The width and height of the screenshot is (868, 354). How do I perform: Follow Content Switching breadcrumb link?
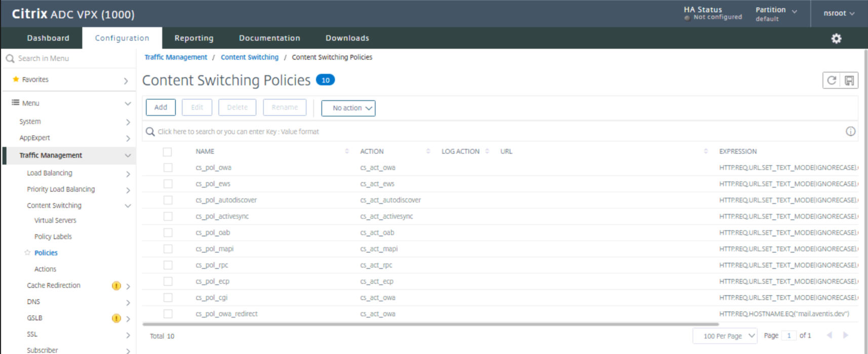[x=250, y=57]
